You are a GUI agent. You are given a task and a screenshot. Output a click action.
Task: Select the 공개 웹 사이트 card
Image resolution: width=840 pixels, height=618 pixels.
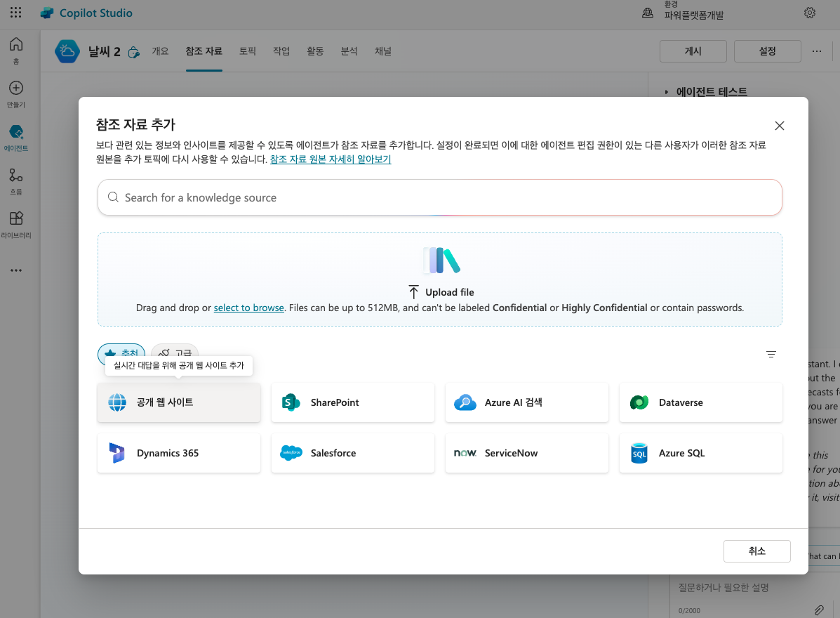pos(179,402)
